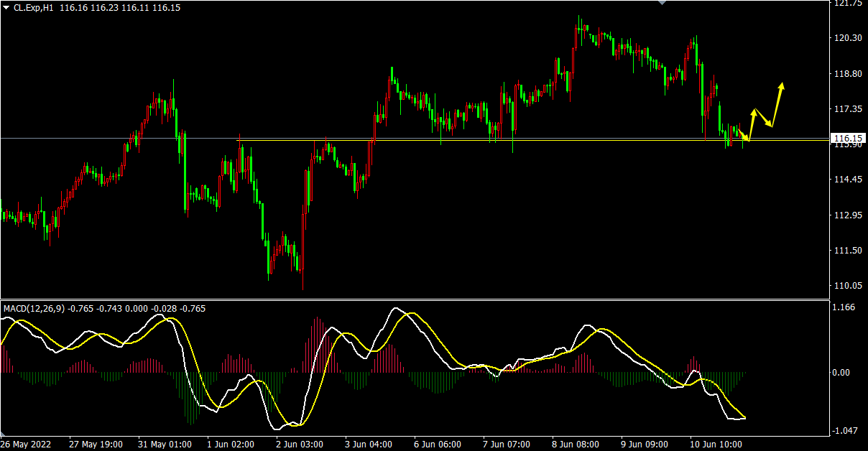Click the 110.05 price scale label
868x451 pixels.
[x=846, y=286]
